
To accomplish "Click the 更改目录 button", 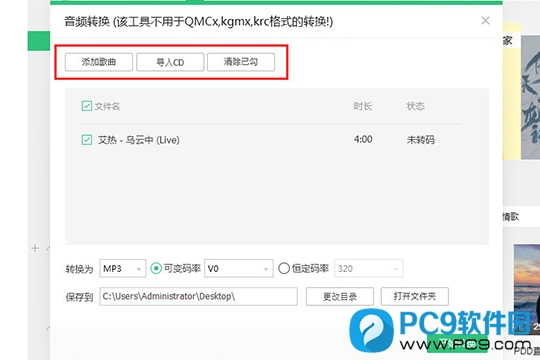I will coord(340,296).
